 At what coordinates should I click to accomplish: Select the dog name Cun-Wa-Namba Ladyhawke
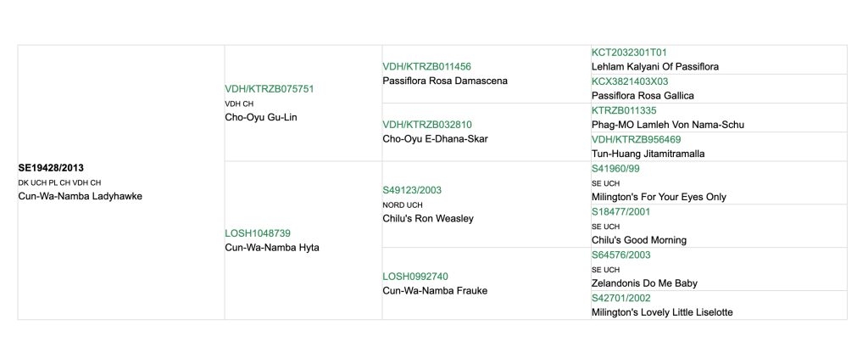coord(80,197)
